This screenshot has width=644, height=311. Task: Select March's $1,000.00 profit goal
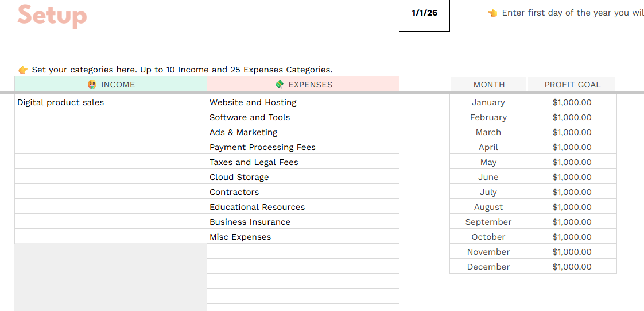(572, 132)
